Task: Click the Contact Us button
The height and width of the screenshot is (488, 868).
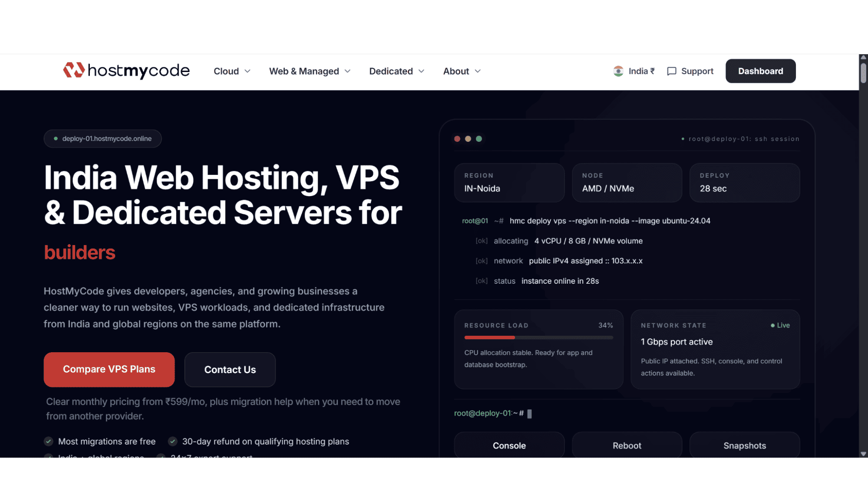Action: click(x=230, y=370)
